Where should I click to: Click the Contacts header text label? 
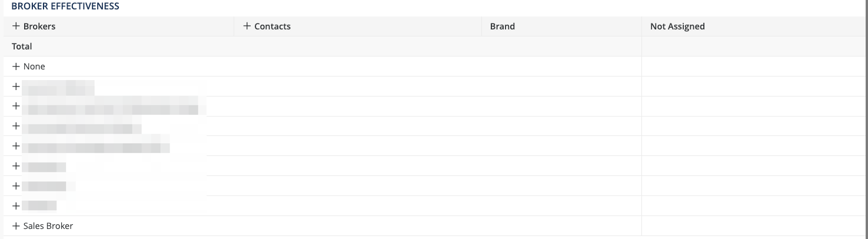pos(272,26)
